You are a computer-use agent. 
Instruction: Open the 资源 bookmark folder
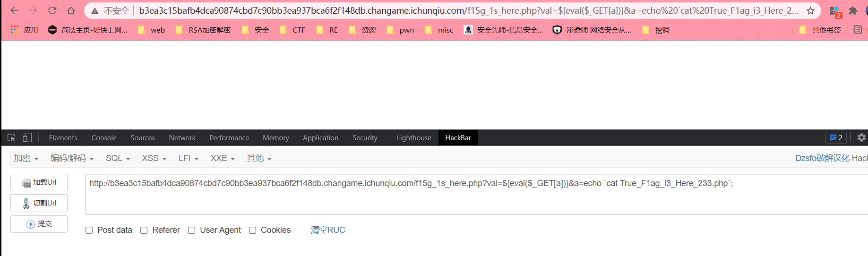[362, 30]
